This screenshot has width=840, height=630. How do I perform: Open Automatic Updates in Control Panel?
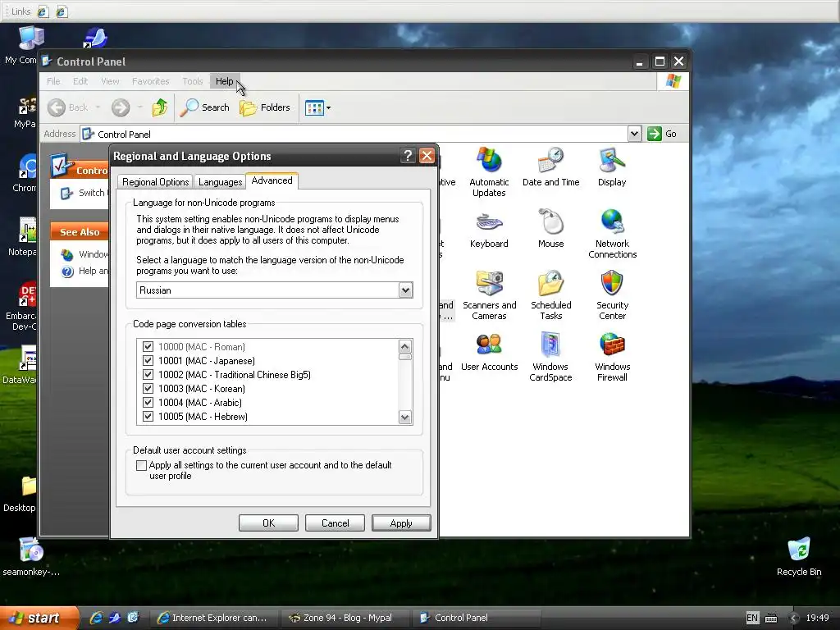point(489,171)
